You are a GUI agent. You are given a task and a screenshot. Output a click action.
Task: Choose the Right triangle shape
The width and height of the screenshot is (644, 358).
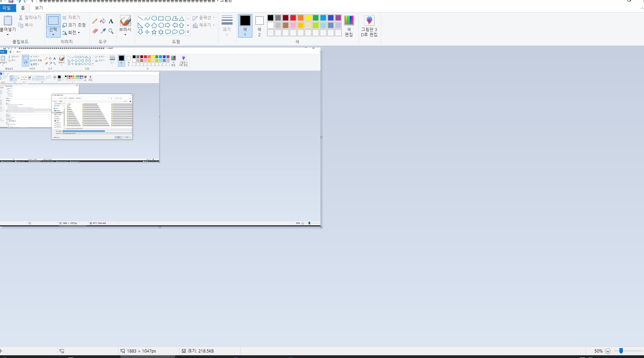point(140,25)
